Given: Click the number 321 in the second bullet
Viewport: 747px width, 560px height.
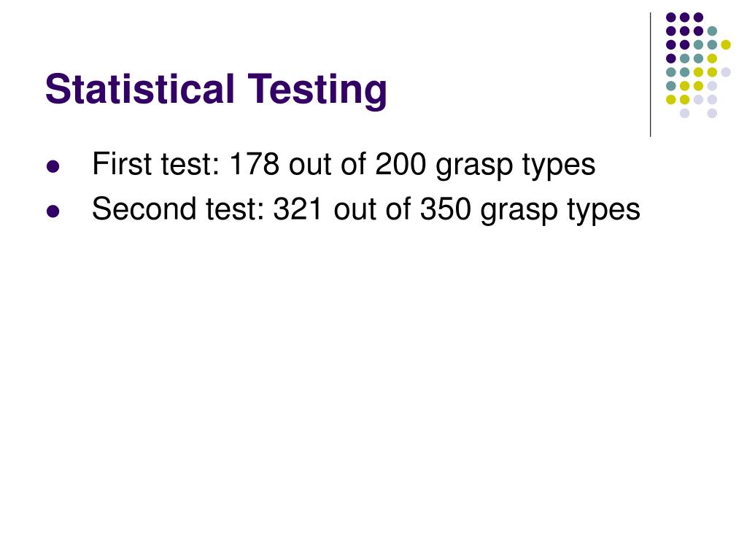Looking at the screenshot, I should coord(298,209).
